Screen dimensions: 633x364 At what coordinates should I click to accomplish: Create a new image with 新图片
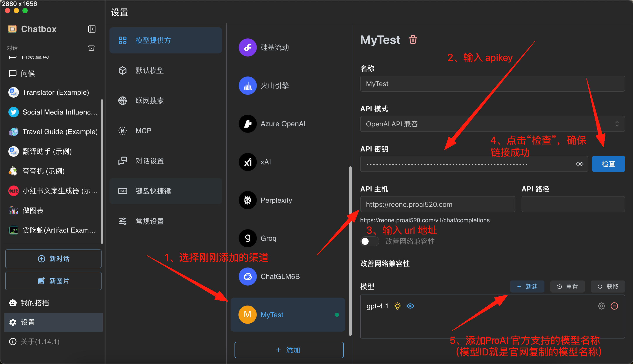53,281
